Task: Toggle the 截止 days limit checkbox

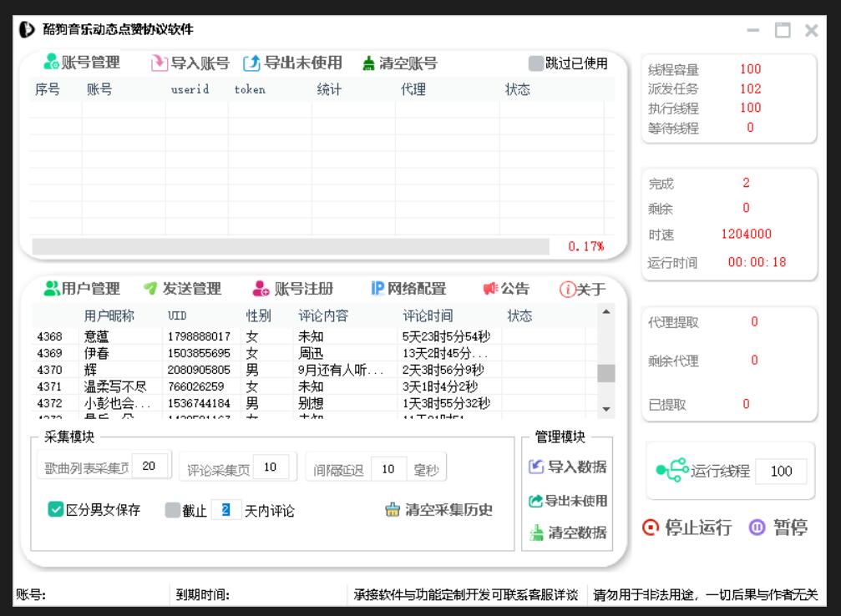Action: pos(172,510)
